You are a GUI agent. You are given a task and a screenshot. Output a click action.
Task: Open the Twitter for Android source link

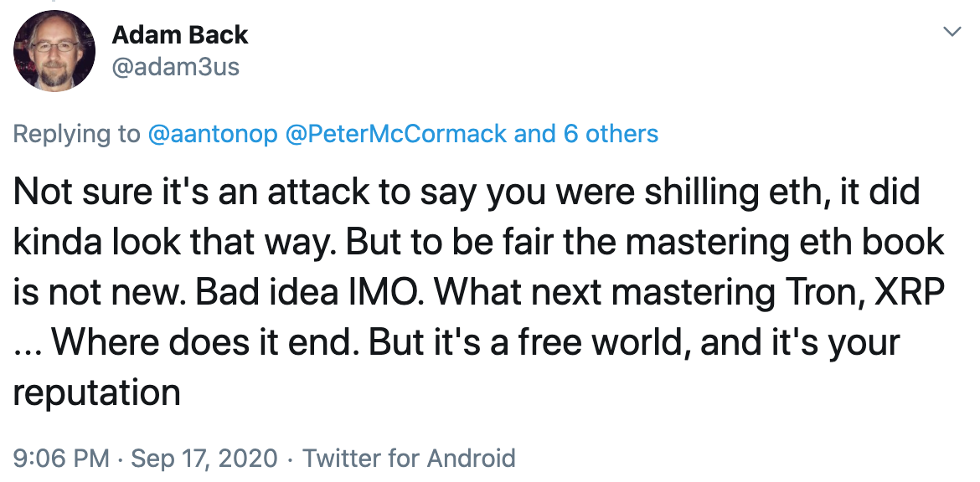(x=409, y=458)
